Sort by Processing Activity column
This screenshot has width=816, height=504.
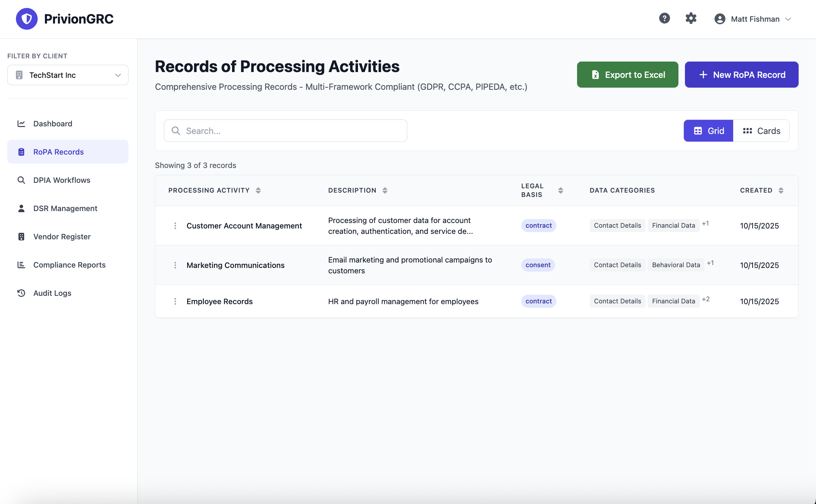click(x=258, y=190)
